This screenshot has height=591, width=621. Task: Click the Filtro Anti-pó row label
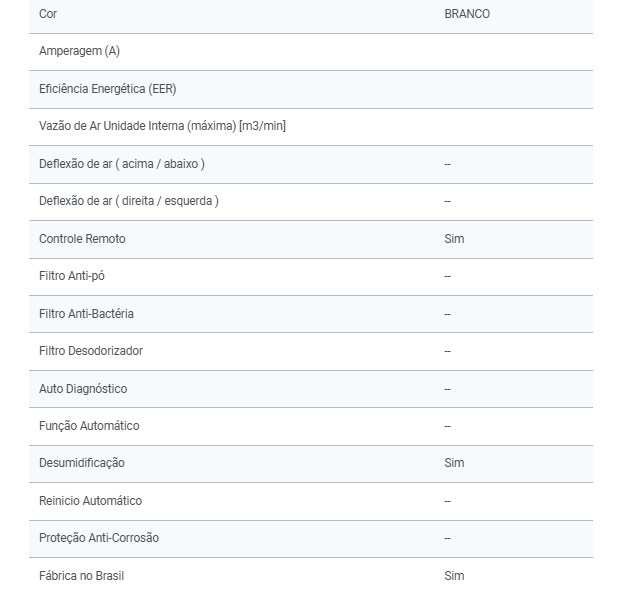[72, 276]
